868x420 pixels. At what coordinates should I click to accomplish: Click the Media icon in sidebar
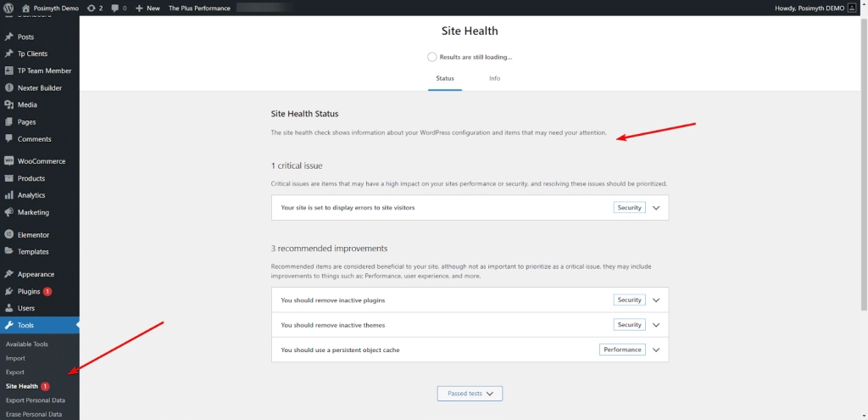[8, 104]
